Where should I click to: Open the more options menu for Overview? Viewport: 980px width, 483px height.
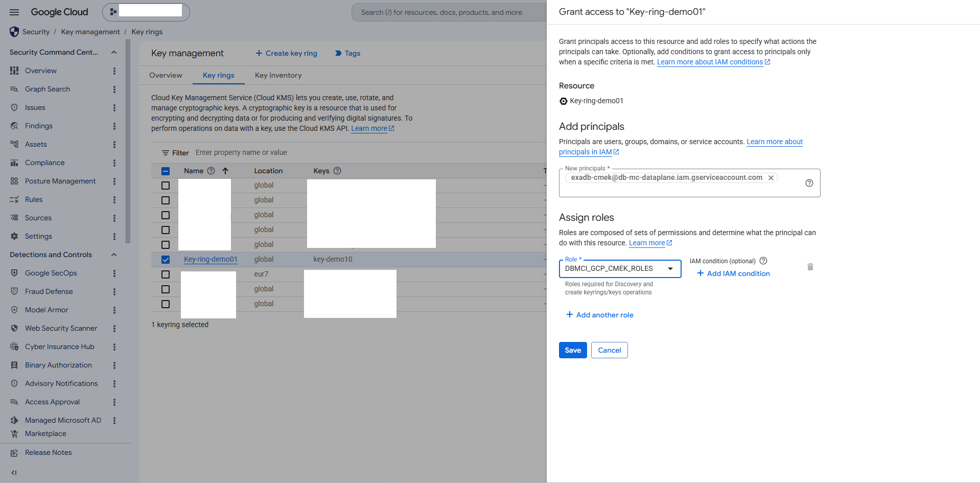click(114, 71)
